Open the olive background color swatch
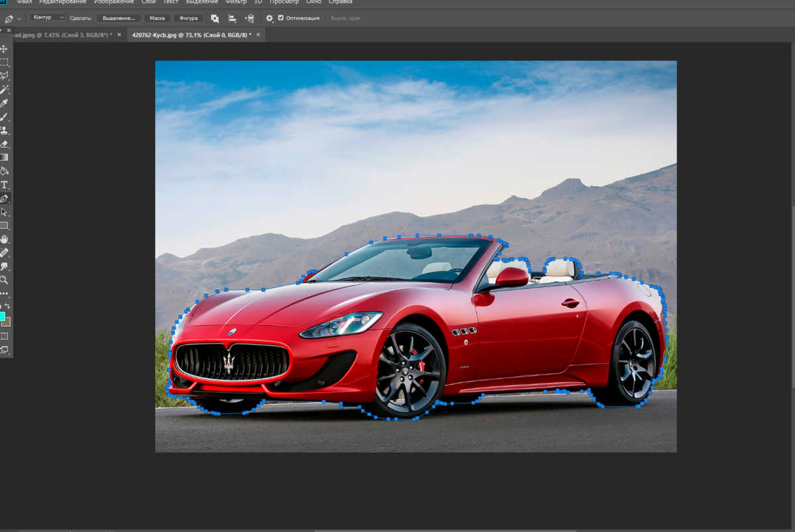 pyautogui.click(x=7, y=322)
